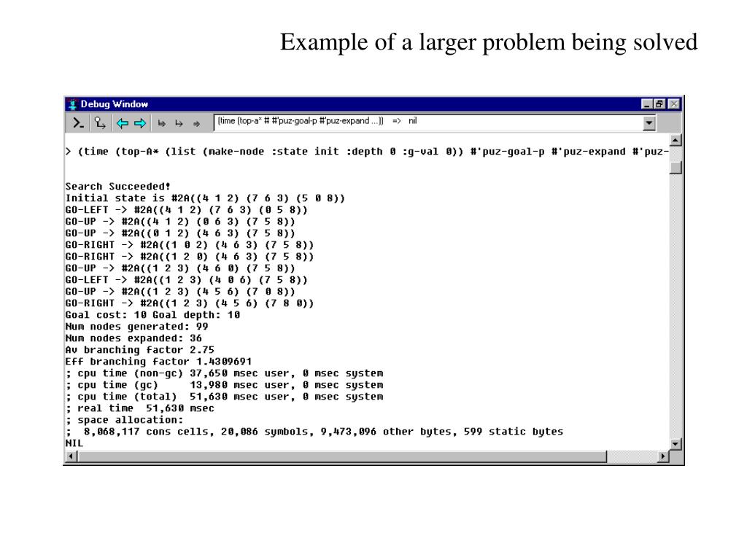Click the vertical scrollbar thumb
Screen dimensions: 747x560
point(676,168)
